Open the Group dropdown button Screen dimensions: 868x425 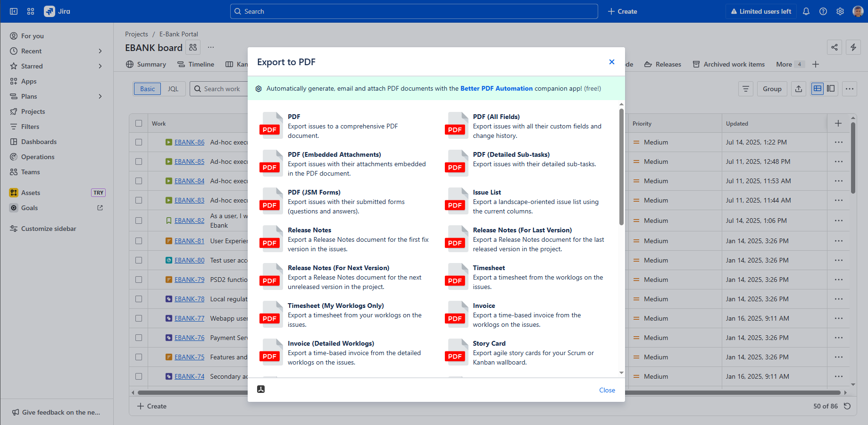(772, 89)
